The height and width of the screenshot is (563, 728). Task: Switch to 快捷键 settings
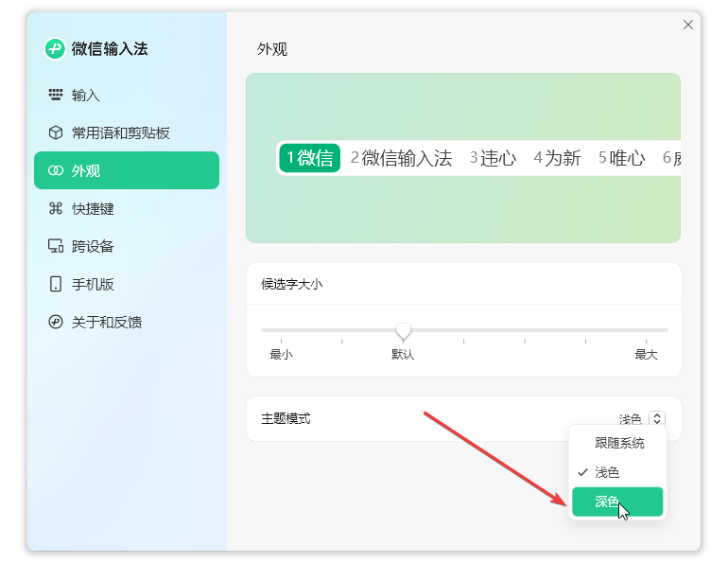[x=127, y=208]
